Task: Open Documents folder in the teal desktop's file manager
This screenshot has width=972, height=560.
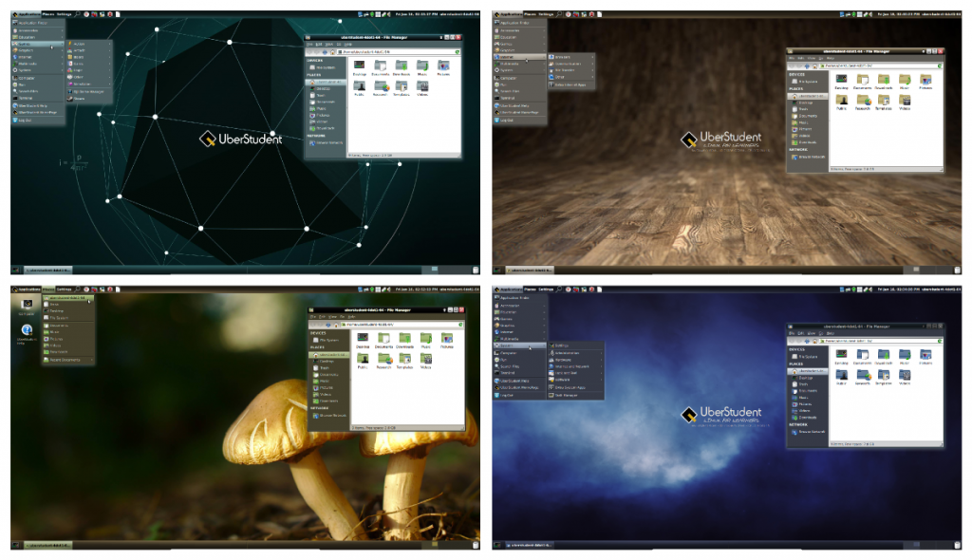Action: [x=382, y=66]
